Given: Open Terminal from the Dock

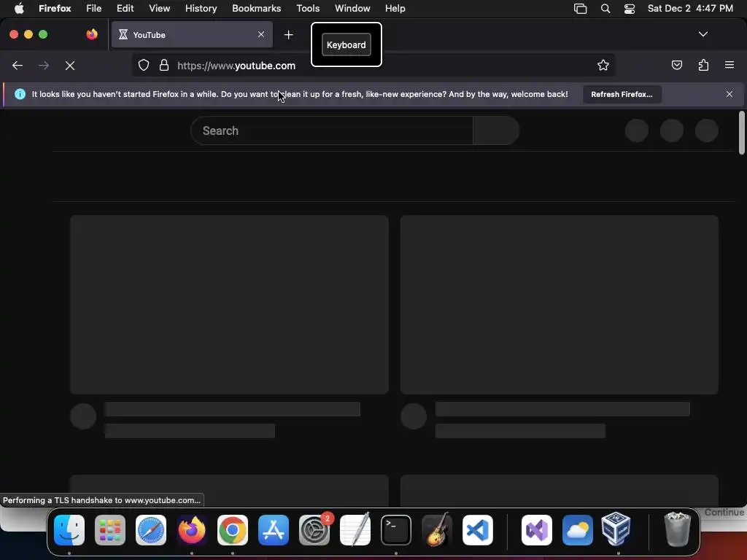Looking at the screenshot, I should pos(396,530).
